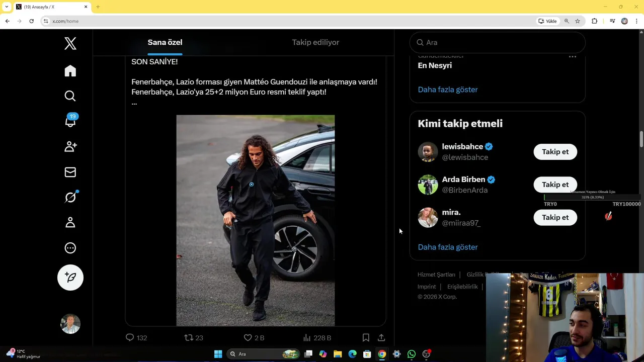Open the En Nesyri trending topic

click(x=435, y=65)
